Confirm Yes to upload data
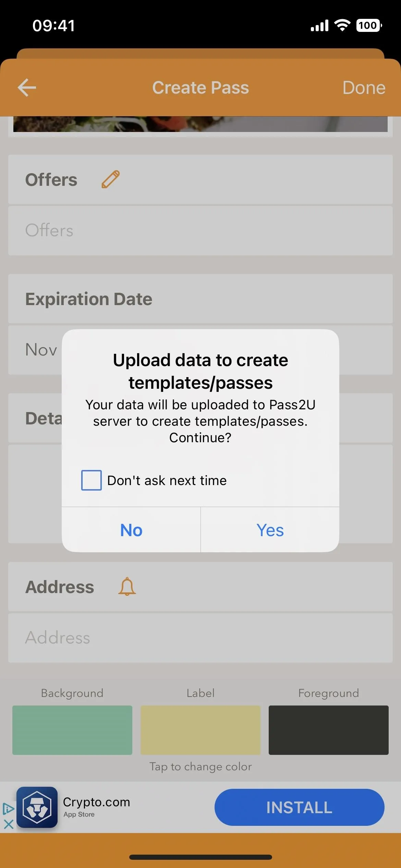This screenshot has height=868, width=401. [x=270, y=530]
